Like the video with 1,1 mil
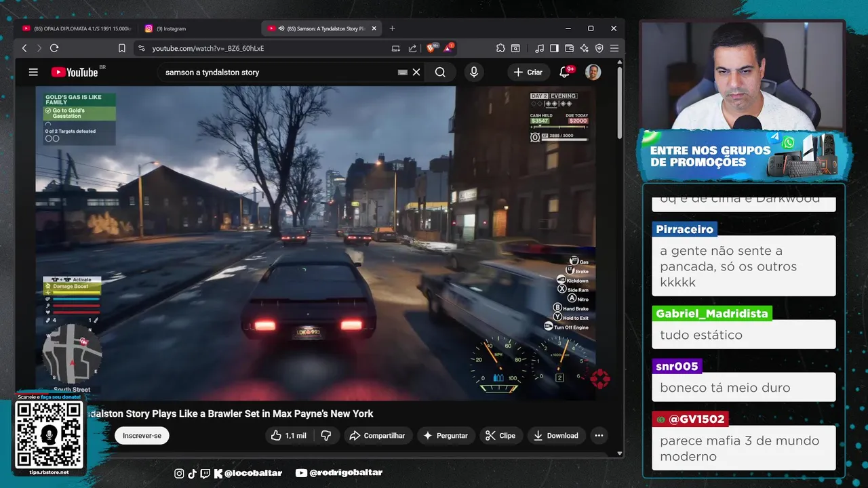Viewport: 868px width, 488px height. [x=288, y=436]
